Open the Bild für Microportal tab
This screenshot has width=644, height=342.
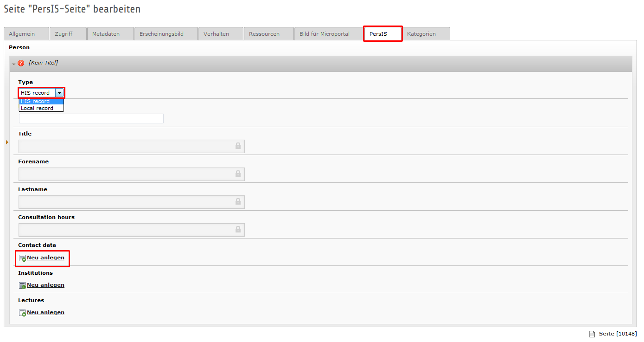point(325,34)
